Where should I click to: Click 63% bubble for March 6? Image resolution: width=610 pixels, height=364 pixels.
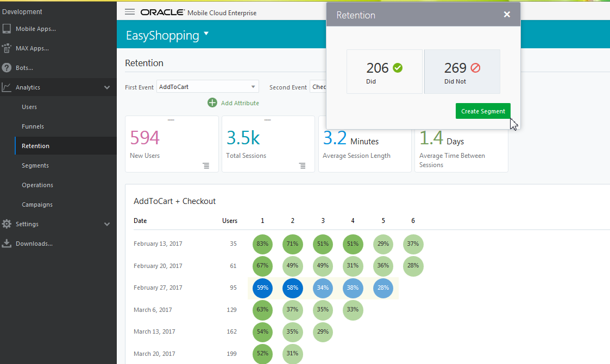262,310
